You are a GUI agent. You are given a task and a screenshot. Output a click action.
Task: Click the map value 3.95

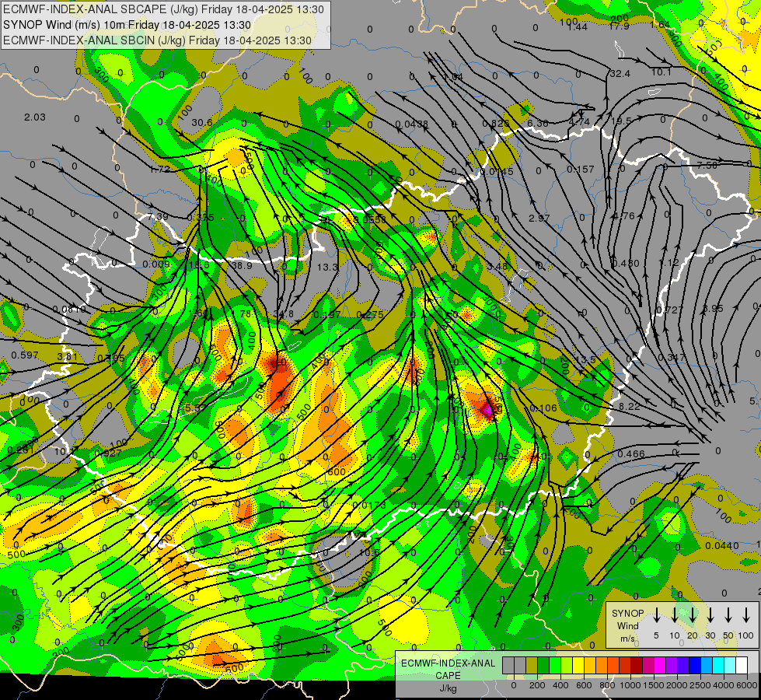tap(713, 309)
